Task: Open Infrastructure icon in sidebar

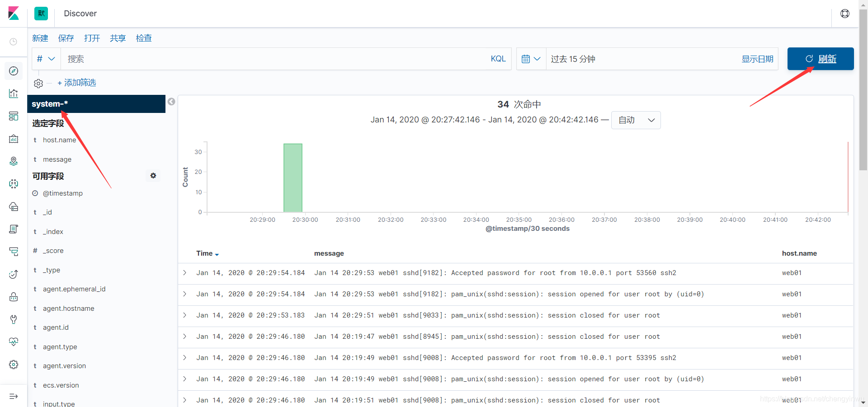Action: click(14, 206)
